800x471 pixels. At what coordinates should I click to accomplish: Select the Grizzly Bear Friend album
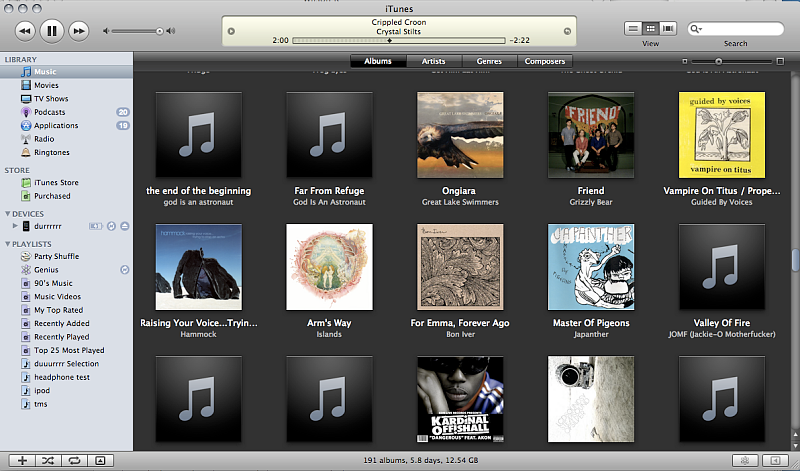coord(591,135)
